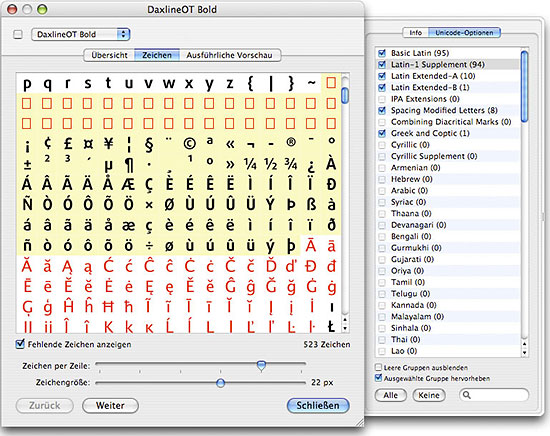Select the section sign § glyph
This screenshot has height=436, width=550.
pos(149,145)
